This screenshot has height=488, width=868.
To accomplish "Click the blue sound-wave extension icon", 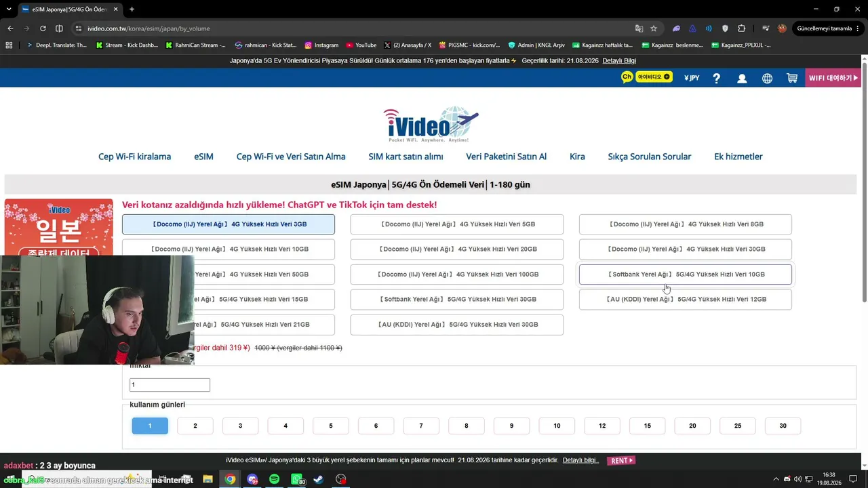I will pyautogui.click(x=709, y=28).
